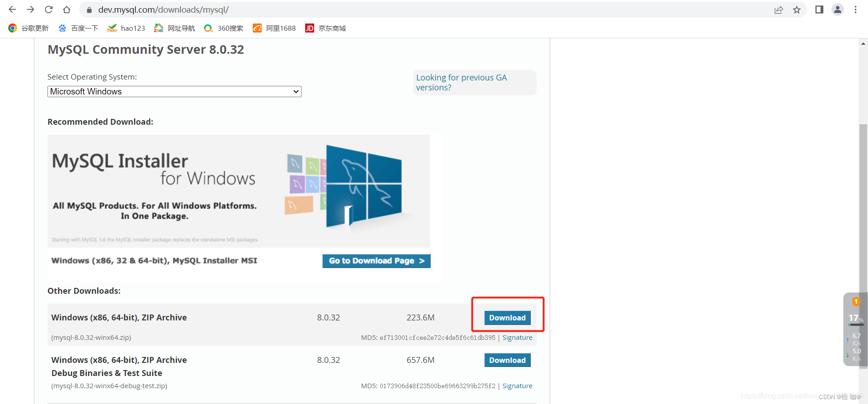Open the browser side panel
This screenshot has width=868, height=404.
819,9
